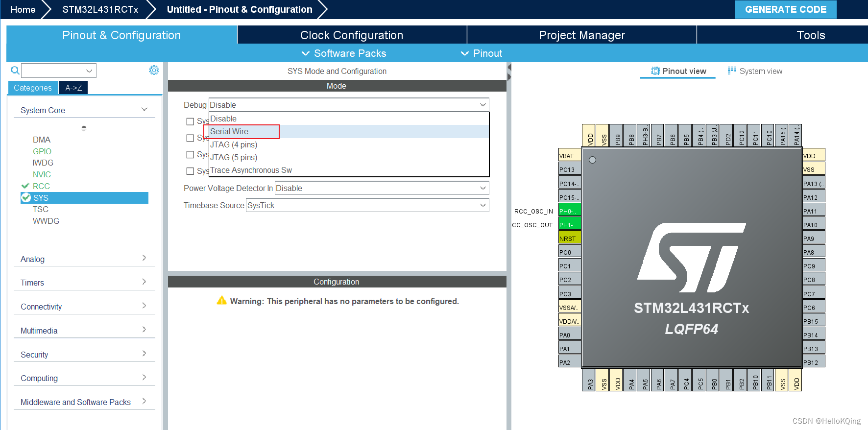Switch to Project Manager tab
The width and height of the screenshot is (868, 430).
(x=582, y=35)
